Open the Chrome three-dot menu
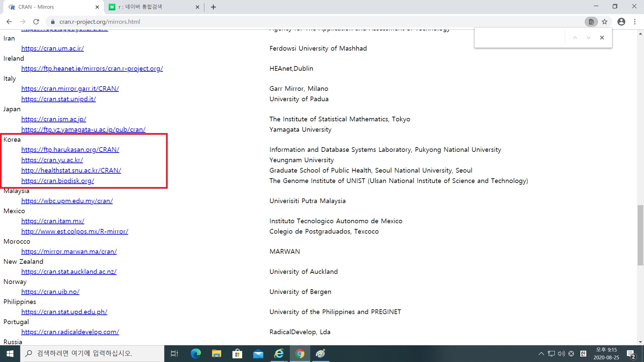 (x=635, y=22)
